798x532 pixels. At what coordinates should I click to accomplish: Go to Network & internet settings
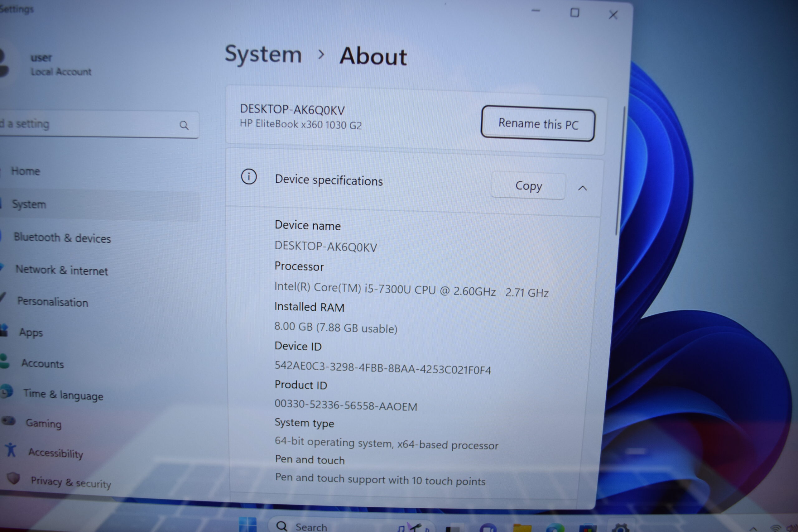pos(62,271)
